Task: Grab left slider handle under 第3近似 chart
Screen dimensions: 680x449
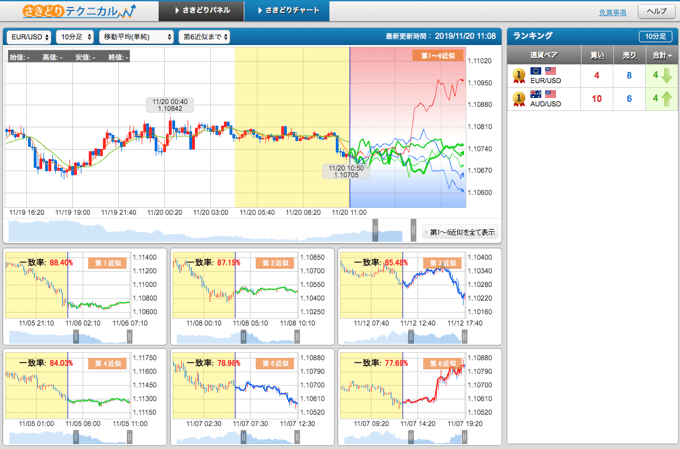Action: point(411,337)
